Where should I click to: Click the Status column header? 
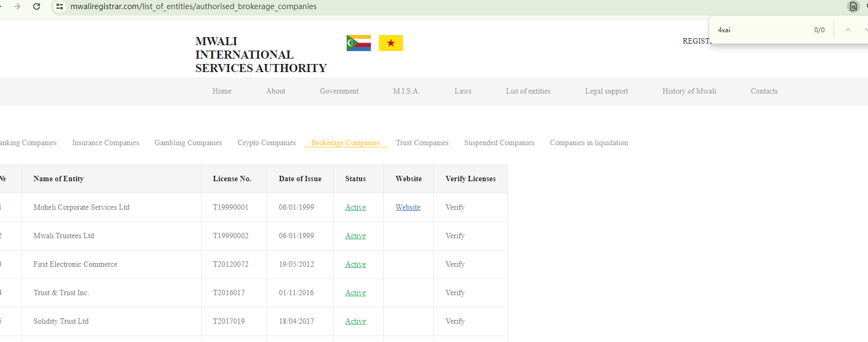coord(355,179)
